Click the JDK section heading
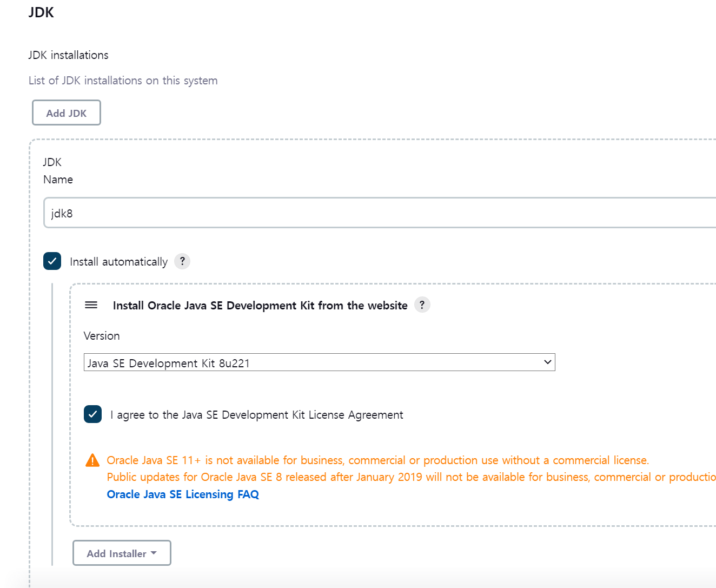716x588 pixels. click(x=41, y=12)
